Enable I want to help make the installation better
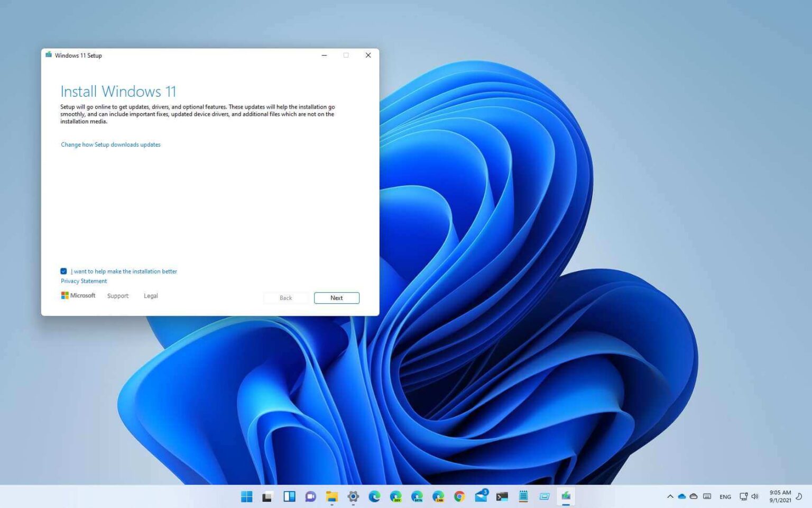The width and height of the screenshot is (812, 508). 63,271
